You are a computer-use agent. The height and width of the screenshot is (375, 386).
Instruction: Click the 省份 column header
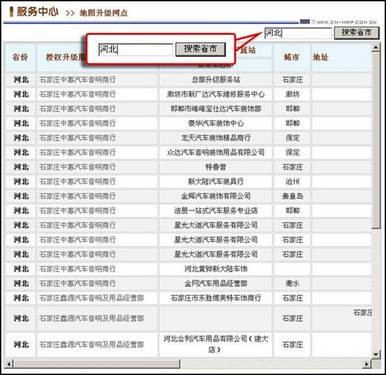(x=20, y=57)
